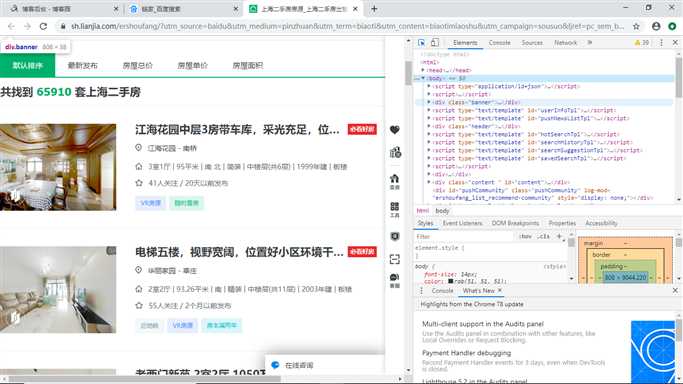Go back to the previous page
The height and width of the screenshot is (384, 683).
pyautogui.click(x=11, y=26)
